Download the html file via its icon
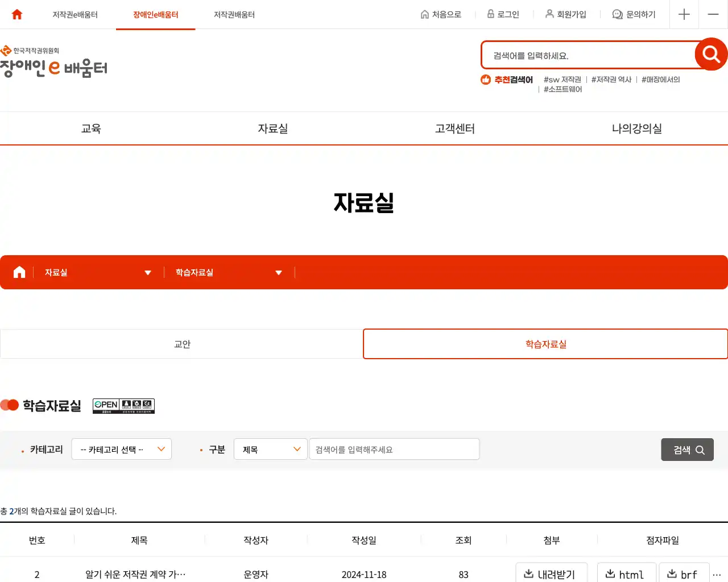Viewport: 728px width, 582px height. pyautogui.click(x=609, y=574)
